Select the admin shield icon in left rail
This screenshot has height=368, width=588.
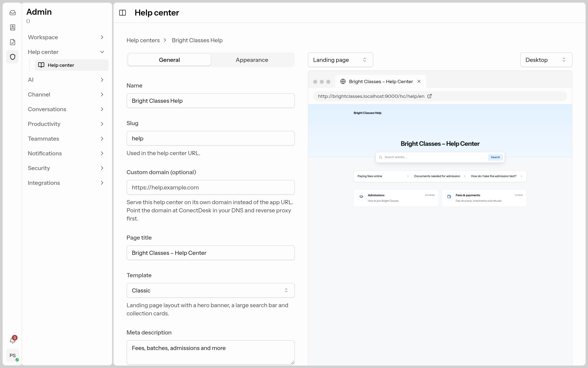point(13,57)
